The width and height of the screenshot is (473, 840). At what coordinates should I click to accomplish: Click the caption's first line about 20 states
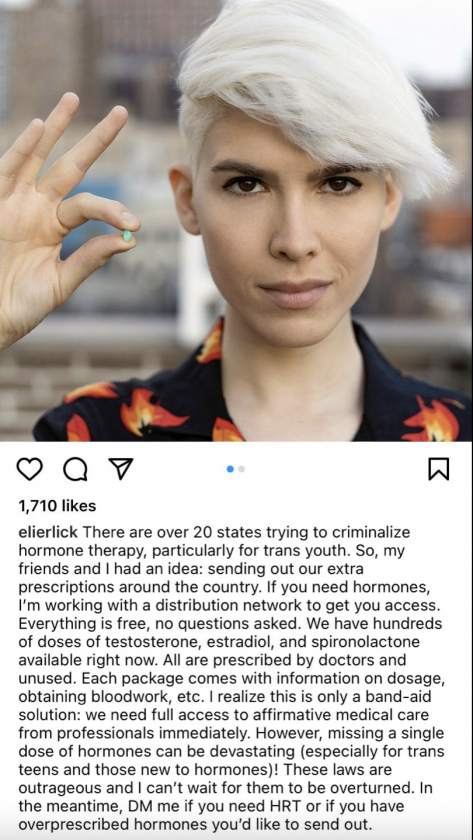tap(214, 532)
